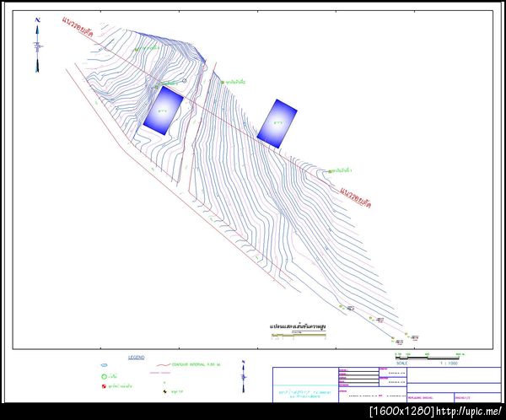Select the lower-right red Thai section line label
This screenshot has width=506, height=420.
[355, 197]
